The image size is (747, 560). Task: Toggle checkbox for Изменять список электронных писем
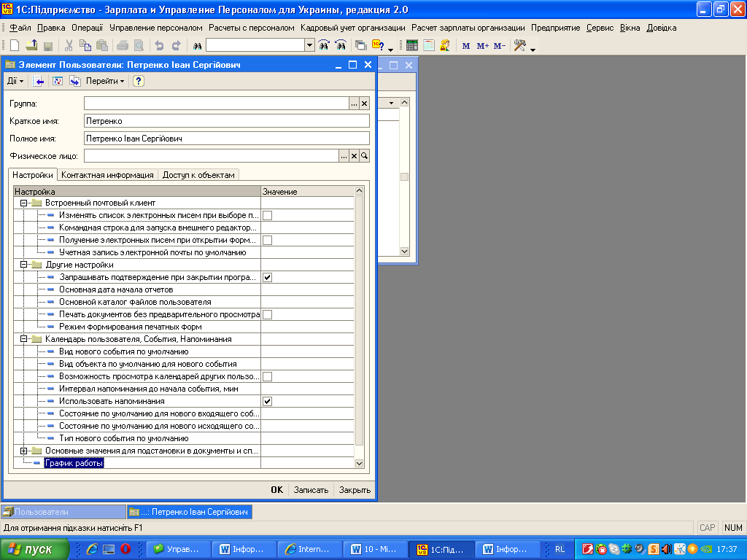pos(267,215)
